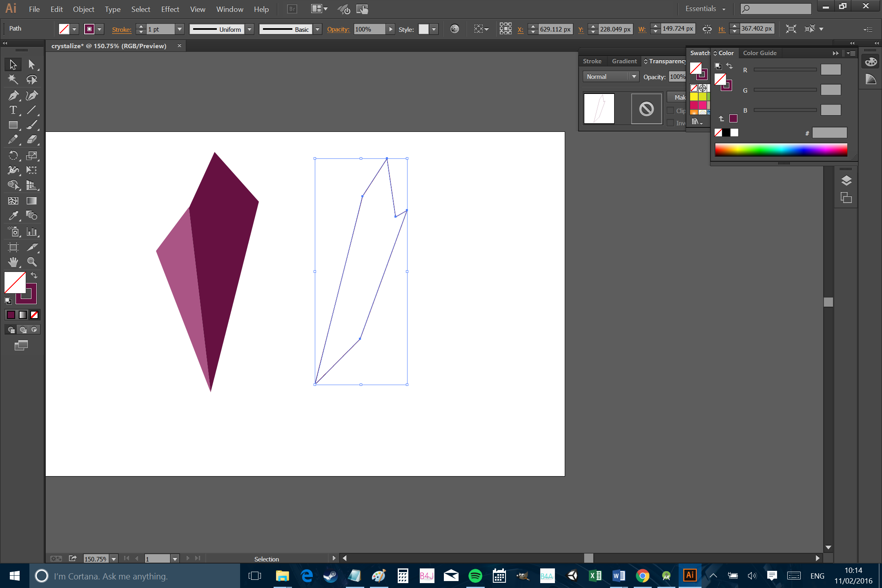Open the stroke weight dropdown
Image resolution: width=882 pixels, height=588 pixels.
click(x=179, y=29)
